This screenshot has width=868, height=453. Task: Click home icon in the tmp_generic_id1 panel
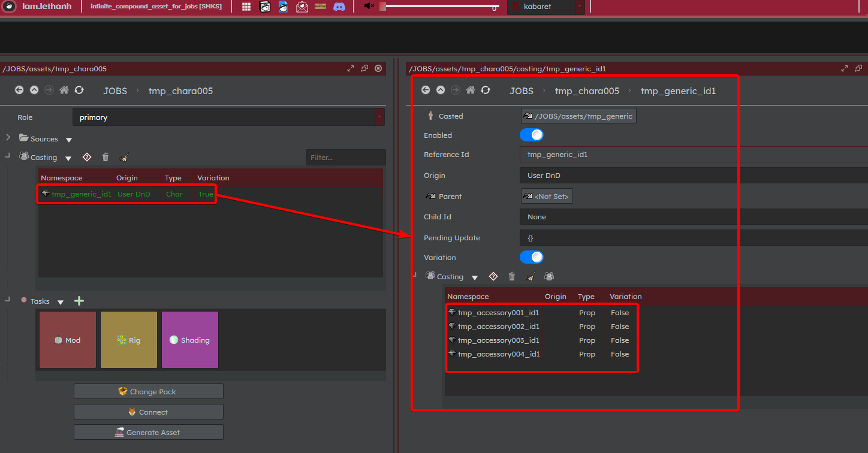[x=471, y=90]
